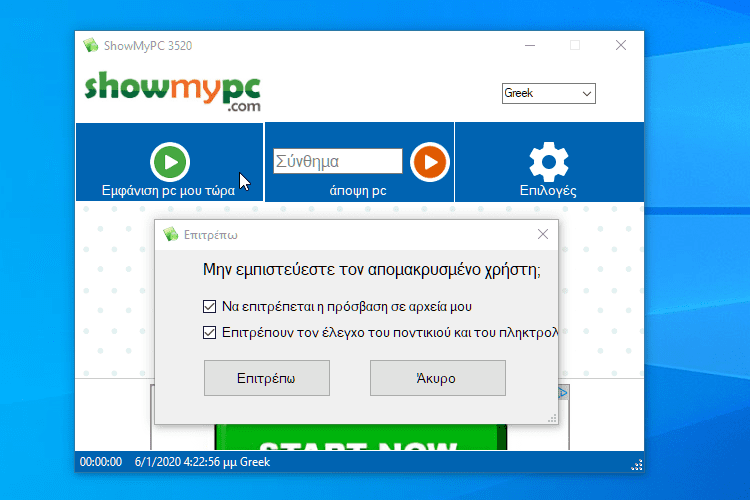Click the 00:00:00 timer in status bar
This screenshot has height=500, width=750.
click(x=101, y=462)
